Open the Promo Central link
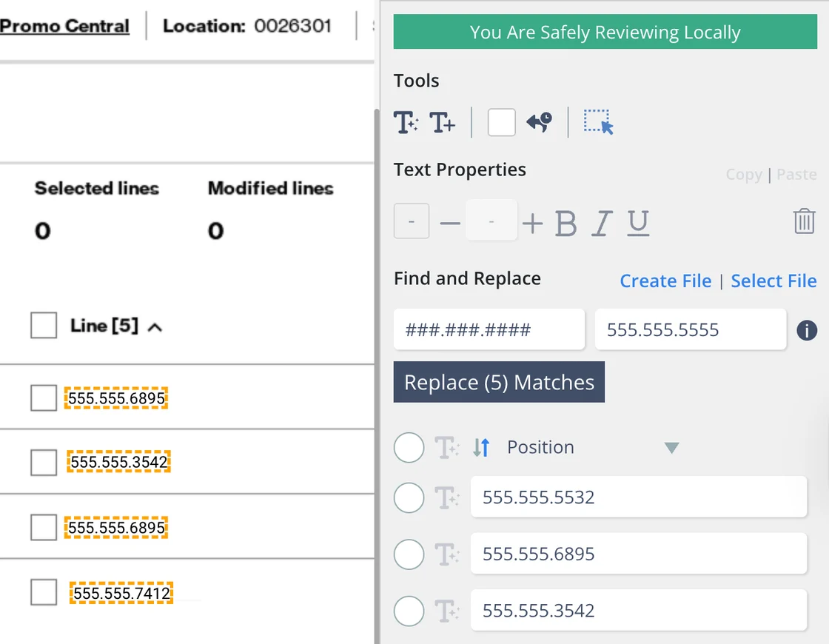The image size is (829, 644). [64, 26]
